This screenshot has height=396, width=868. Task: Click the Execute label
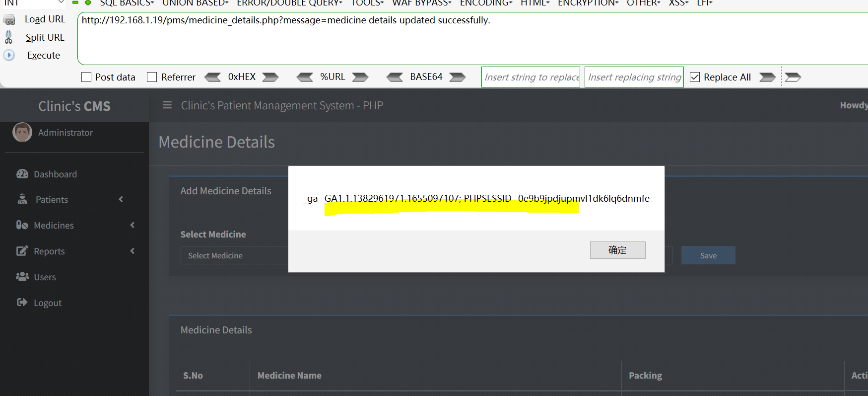[44, 55]
